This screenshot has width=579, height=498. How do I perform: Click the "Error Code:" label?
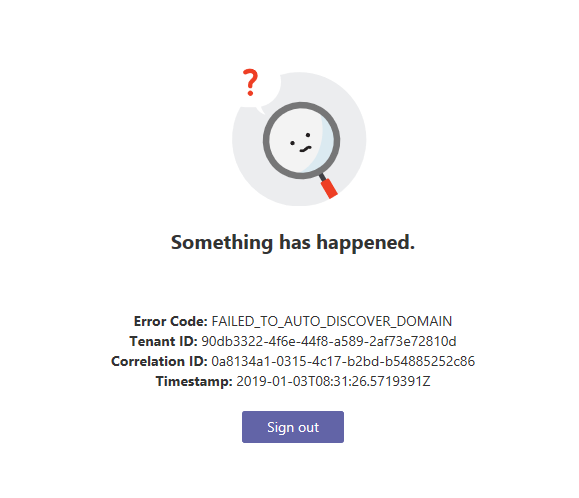[x=171, y=321]
